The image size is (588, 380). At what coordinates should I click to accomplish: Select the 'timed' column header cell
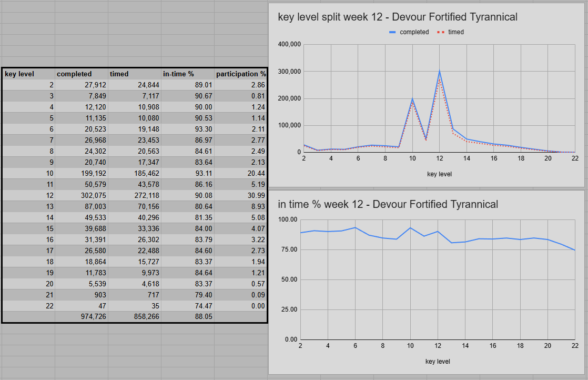point(135,74)
